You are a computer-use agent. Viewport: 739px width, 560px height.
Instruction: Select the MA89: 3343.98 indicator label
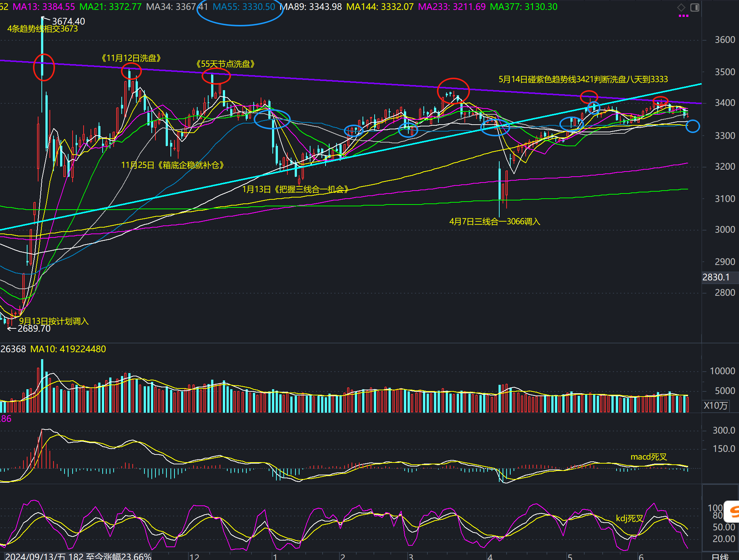click(311, 7)
